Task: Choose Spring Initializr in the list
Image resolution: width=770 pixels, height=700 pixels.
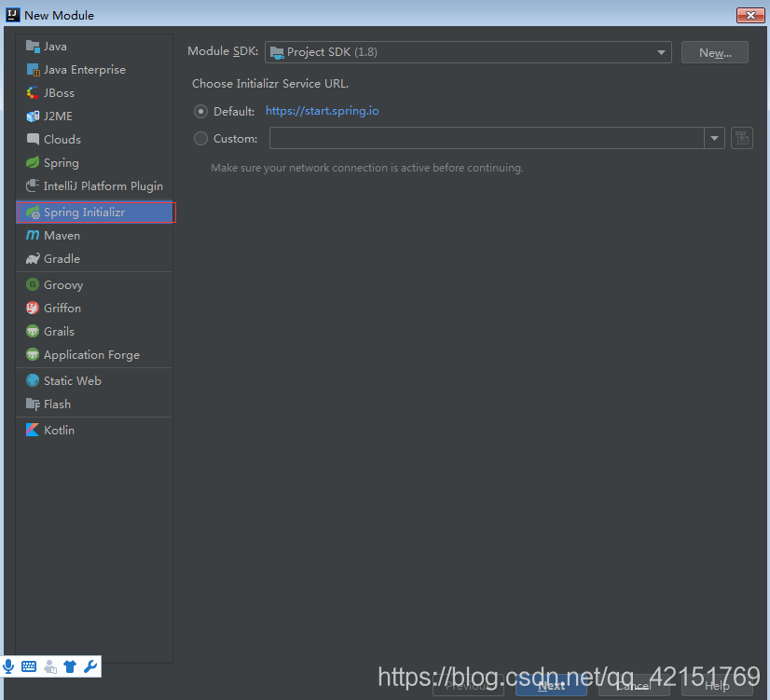Action: tap(94, 213)
